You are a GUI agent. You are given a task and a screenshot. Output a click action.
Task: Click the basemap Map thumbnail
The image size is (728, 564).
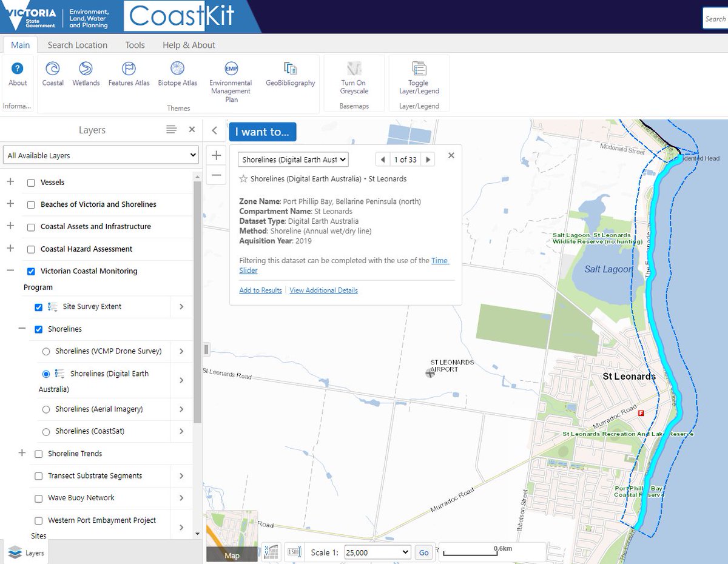pos(232,536)
